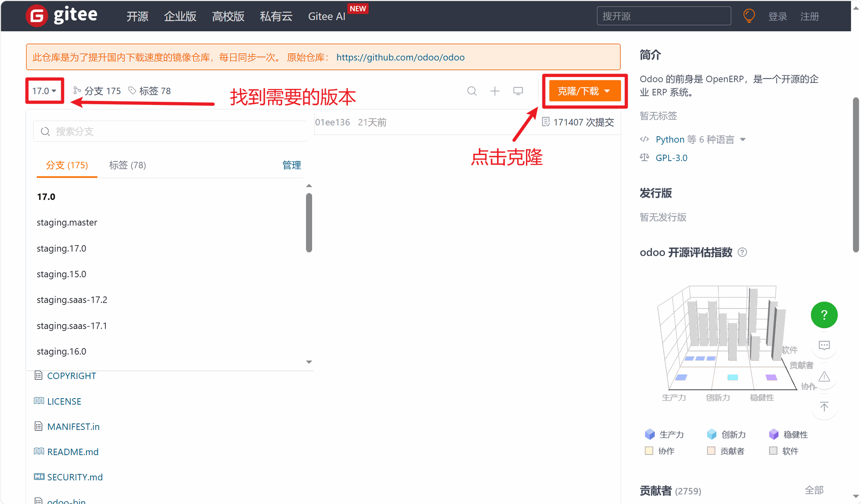
Task: Switch to the 分支 (175) tab
Action: click(x=67, y=165)
